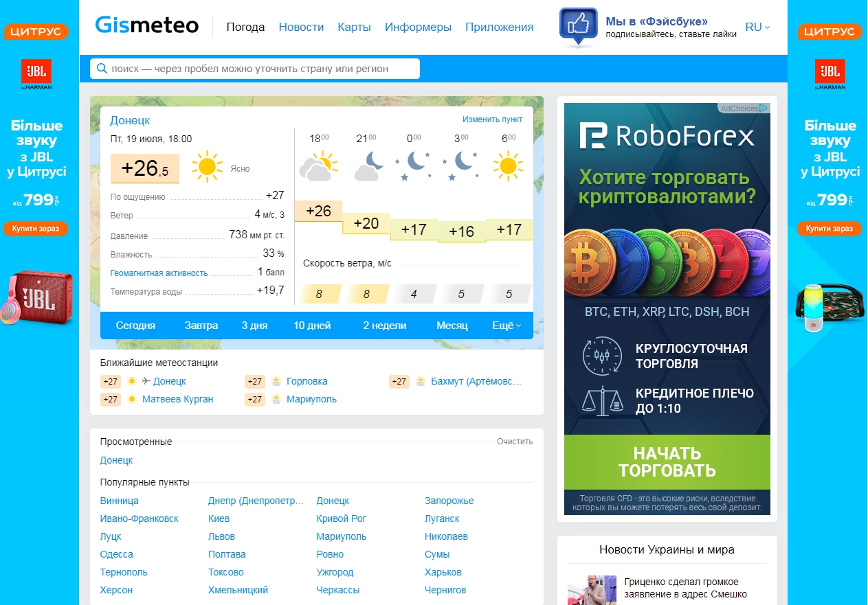The width and height of the screenshot is (868, 605).
Task: Click the 18:00 partly cloudy forecast icon
Action: point(318,166)
